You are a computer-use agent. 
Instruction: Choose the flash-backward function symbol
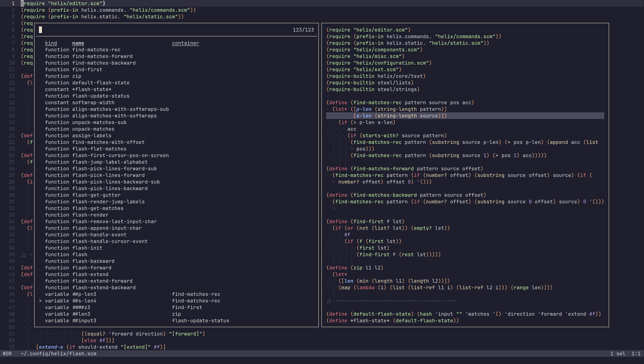[x=93, y=261]
